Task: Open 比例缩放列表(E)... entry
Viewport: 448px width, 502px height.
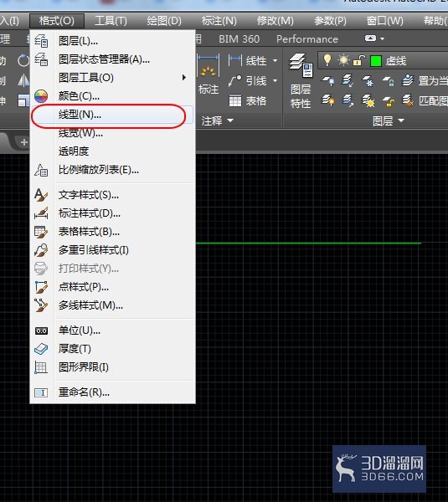Action: pyautogui.click(x=112, y=170)
